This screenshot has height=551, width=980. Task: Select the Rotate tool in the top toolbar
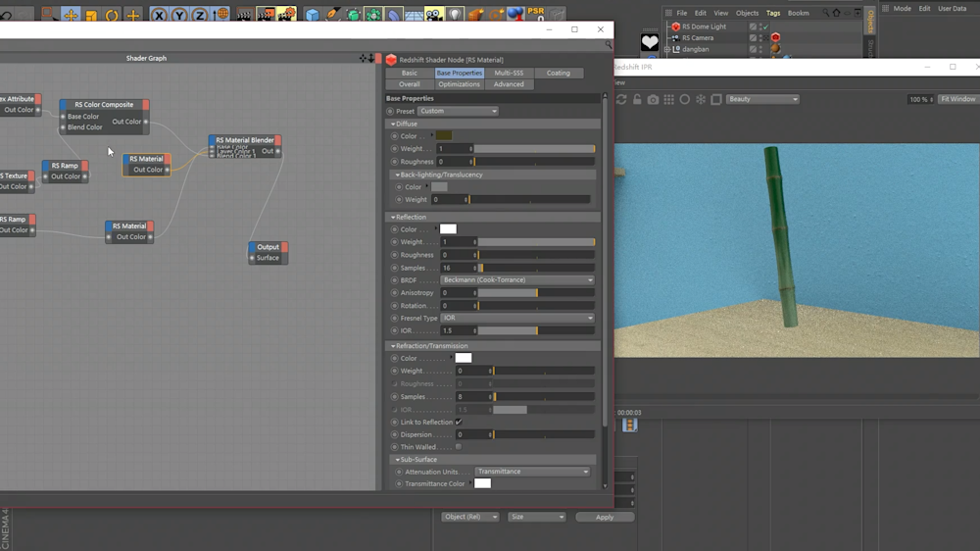(112, 16)
